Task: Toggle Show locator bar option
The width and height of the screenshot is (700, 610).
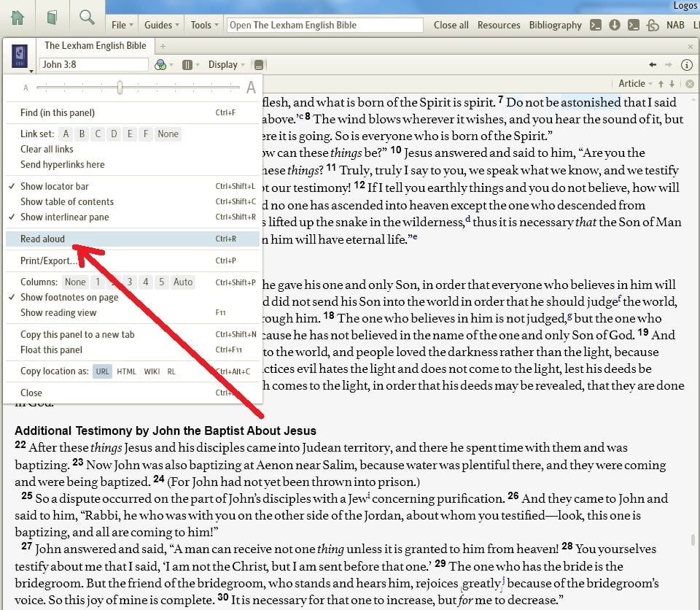Action: (55, 186)
